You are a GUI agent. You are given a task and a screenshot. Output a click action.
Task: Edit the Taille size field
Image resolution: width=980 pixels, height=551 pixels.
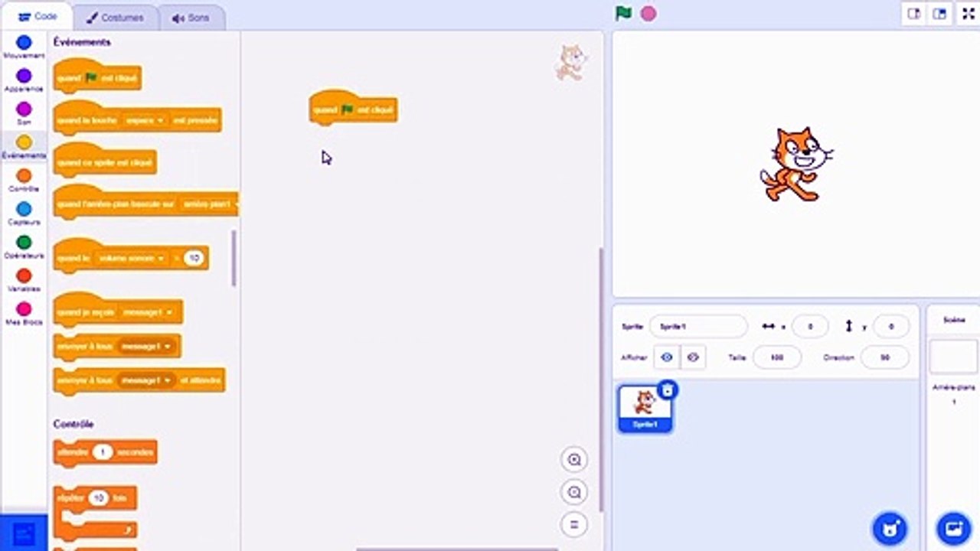coord(777,357)
